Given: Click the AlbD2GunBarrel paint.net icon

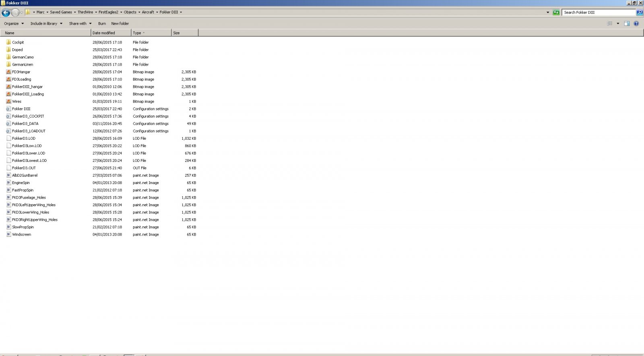Looking at the screenshot, I should coord(8,175).
